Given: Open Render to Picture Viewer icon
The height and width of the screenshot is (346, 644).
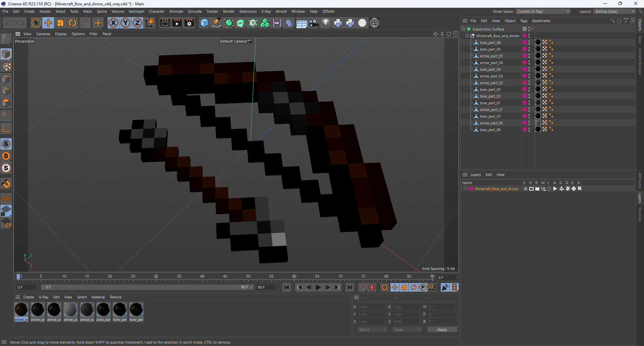Looking at the screenshot, I should [177, 23].
